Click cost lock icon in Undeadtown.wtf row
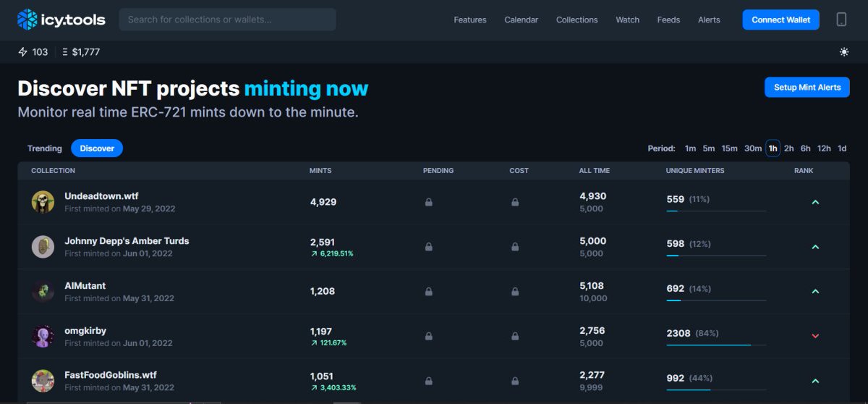This screenshot has height=404, width=868. point(515,202)
